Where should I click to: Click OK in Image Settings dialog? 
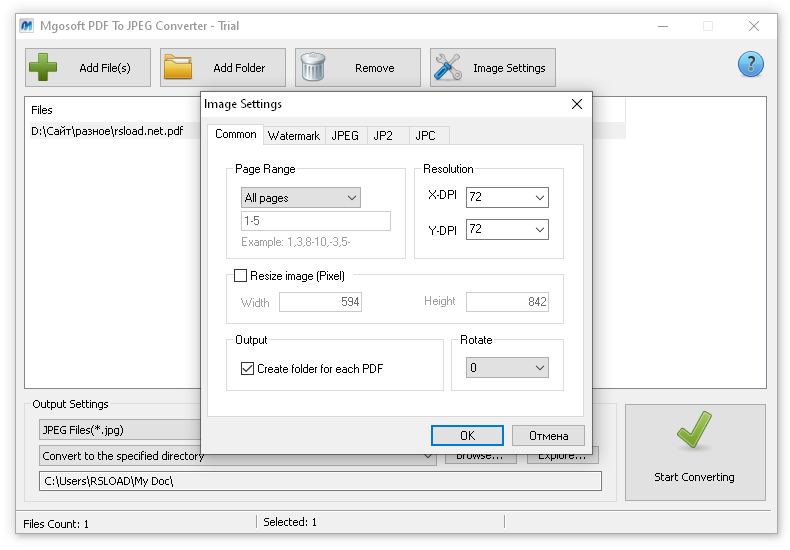467,436
